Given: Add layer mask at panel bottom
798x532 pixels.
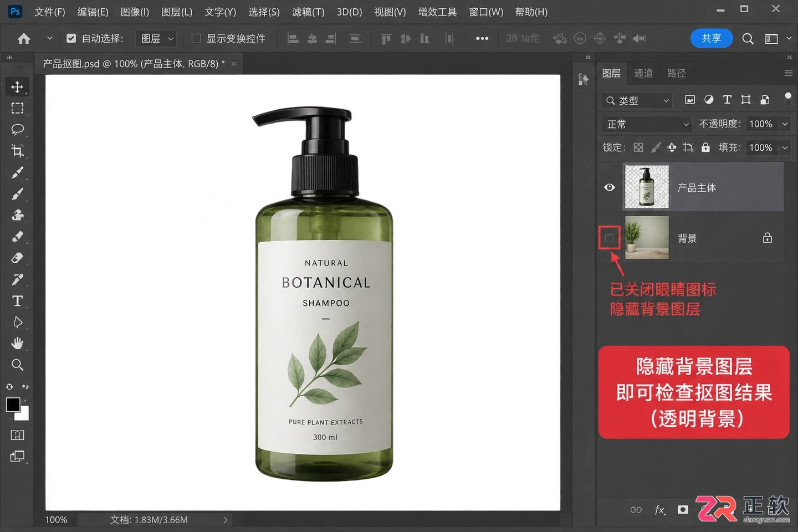Looking at the screenshot, I should click(683, 510).
